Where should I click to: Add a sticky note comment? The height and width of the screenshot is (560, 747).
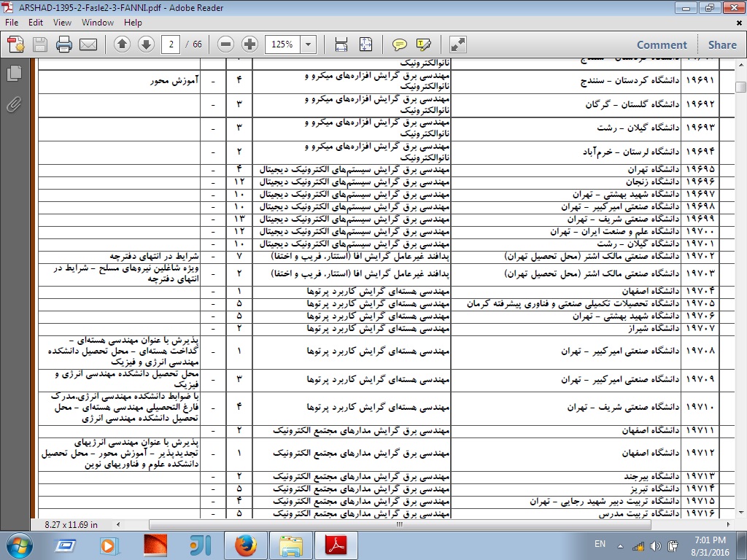(x=399, y=44)
